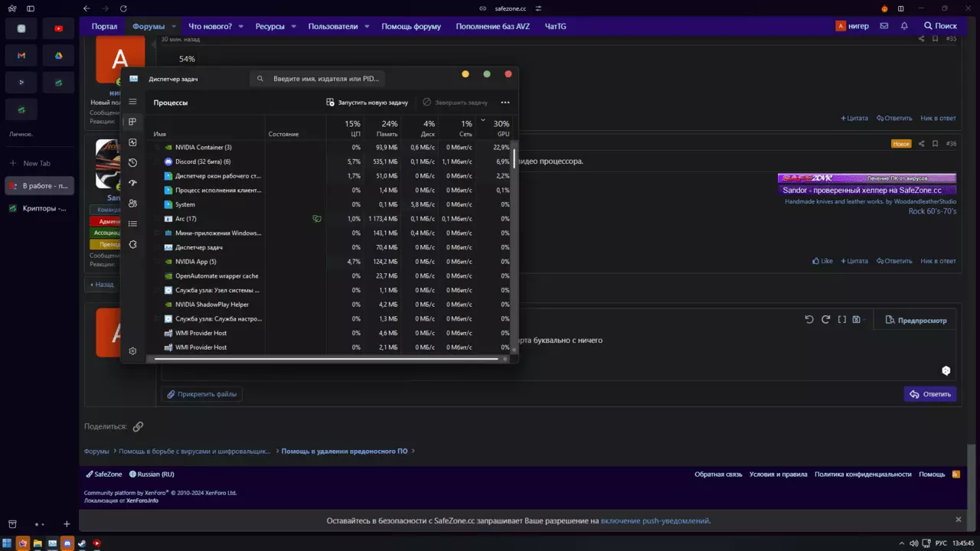Open the Помощь форуму navigation tab

pos(411,26)
